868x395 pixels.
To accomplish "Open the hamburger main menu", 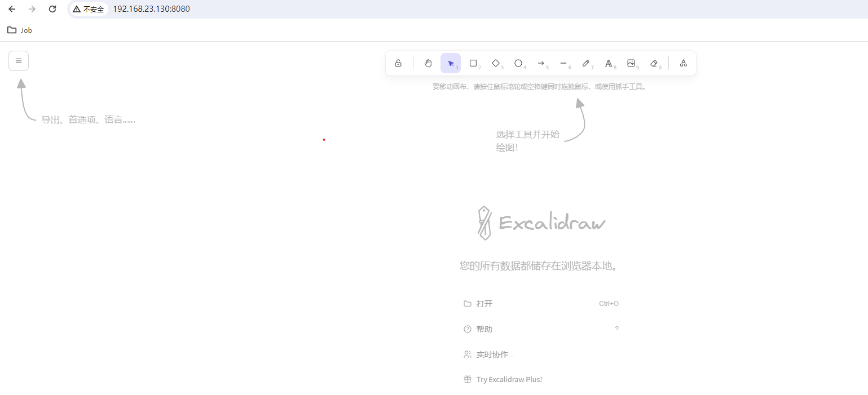I will pos(18,60).
